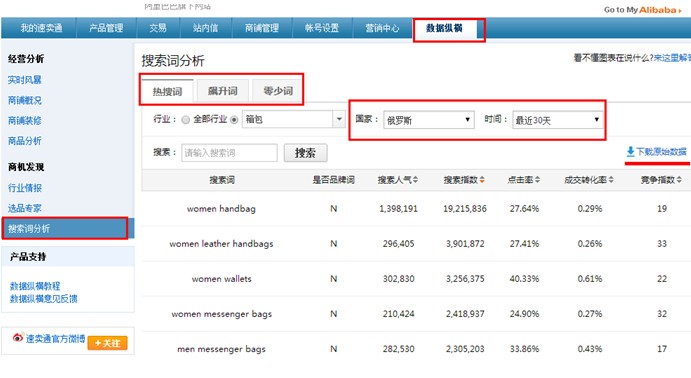691x378 pixels.
Task: Switch to the 飙升词 tab
Action: point(223,91)
